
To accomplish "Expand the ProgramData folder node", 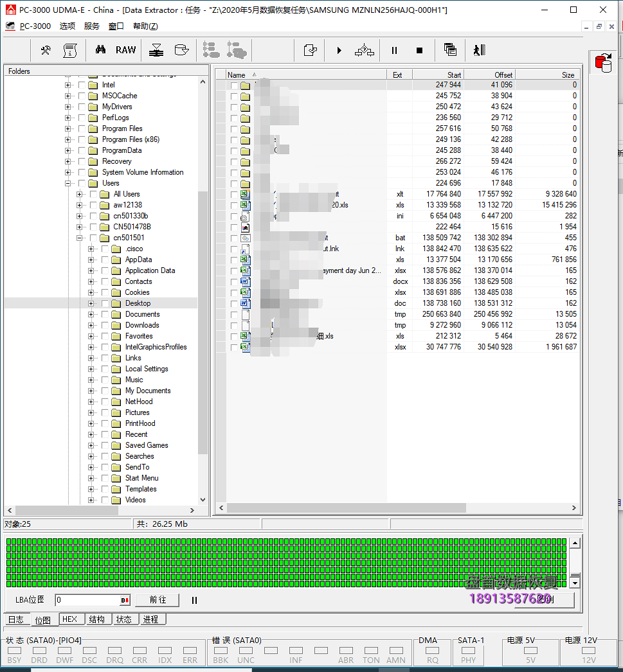I will click(68, 150).
